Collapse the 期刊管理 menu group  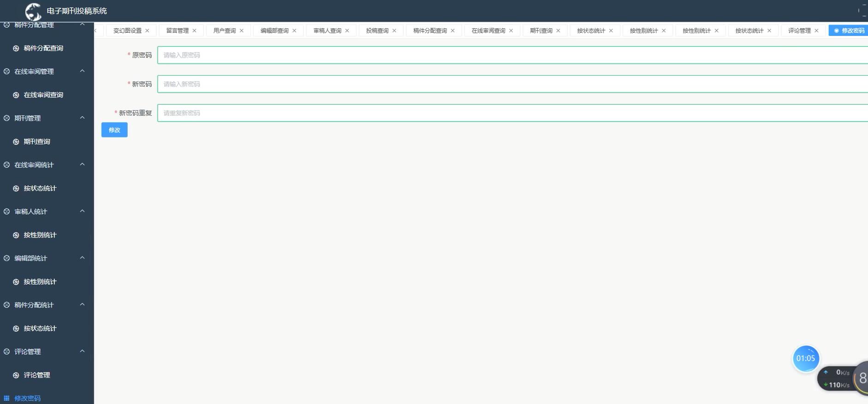pos(82,118)
